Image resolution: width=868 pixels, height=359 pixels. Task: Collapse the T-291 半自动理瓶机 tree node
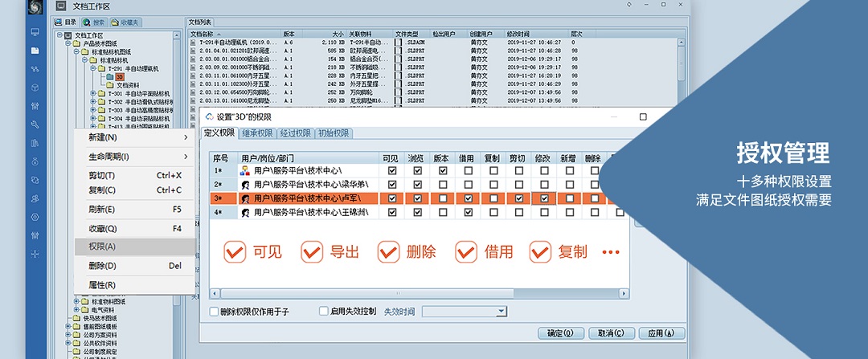tap(92, 69)
